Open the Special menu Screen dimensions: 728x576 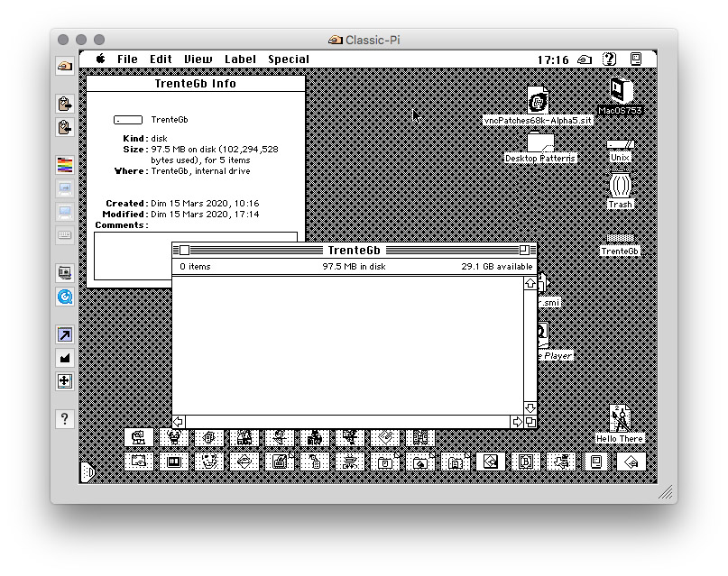coord(289,59)
